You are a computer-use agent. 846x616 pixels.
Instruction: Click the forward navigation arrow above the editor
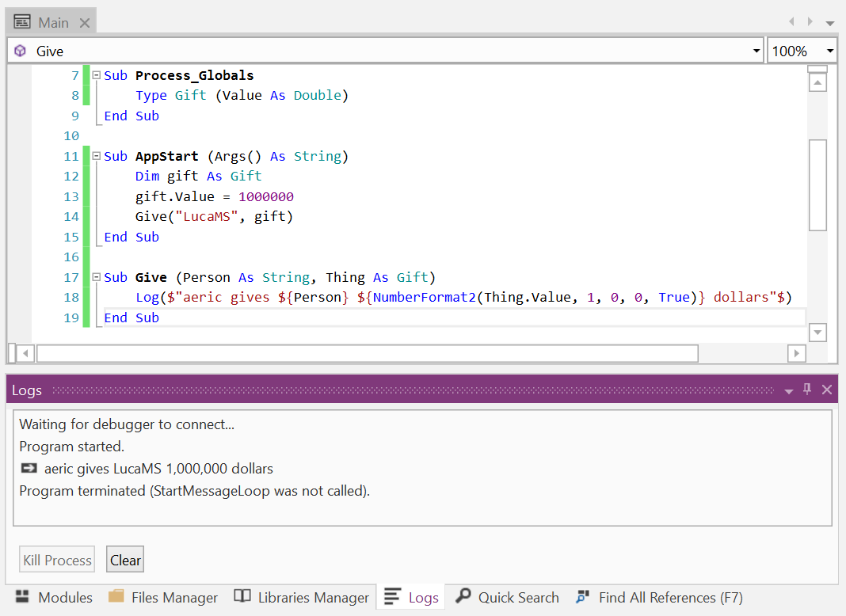pyautogui.click(x=811, y=21)
